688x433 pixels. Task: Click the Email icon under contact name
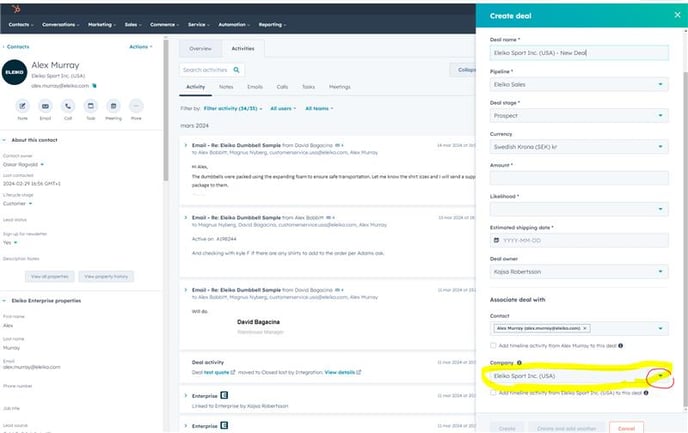(45, 105)
